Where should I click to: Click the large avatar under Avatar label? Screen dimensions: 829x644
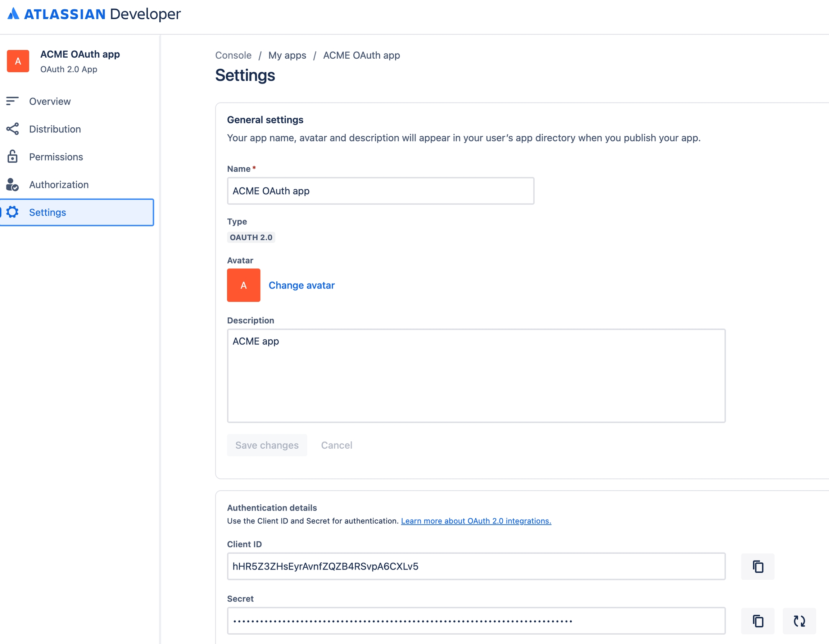point(243,285)
